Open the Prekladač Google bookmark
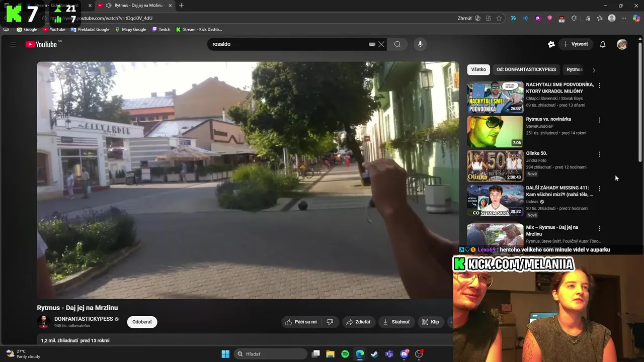The image size is (644, 362). [90, 29]
